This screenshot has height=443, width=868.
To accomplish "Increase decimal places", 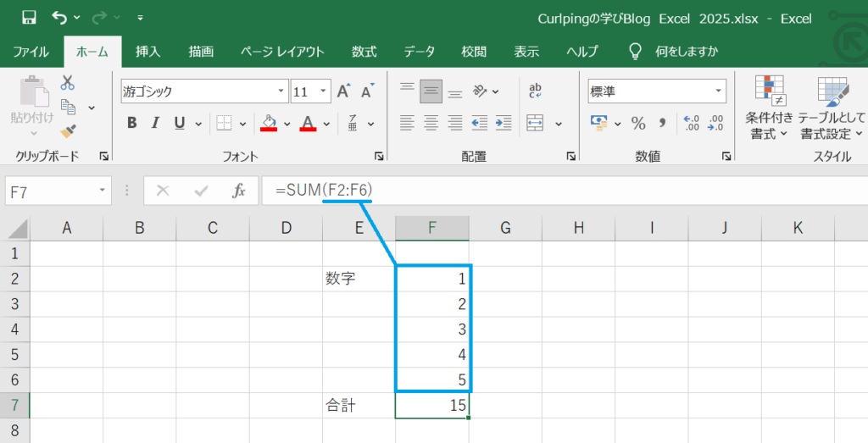I will tap(692, 123).
